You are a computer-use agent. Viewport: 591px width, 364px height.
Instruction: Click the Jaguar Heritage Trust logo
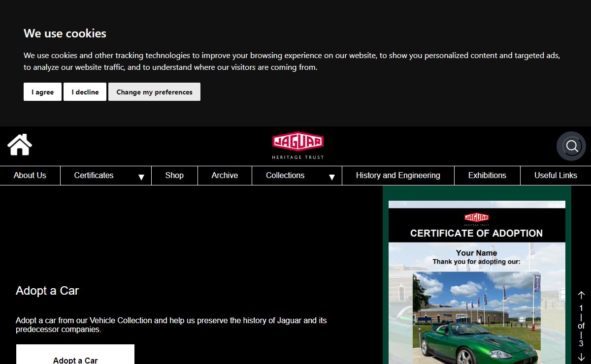click(x=298, y=146)
